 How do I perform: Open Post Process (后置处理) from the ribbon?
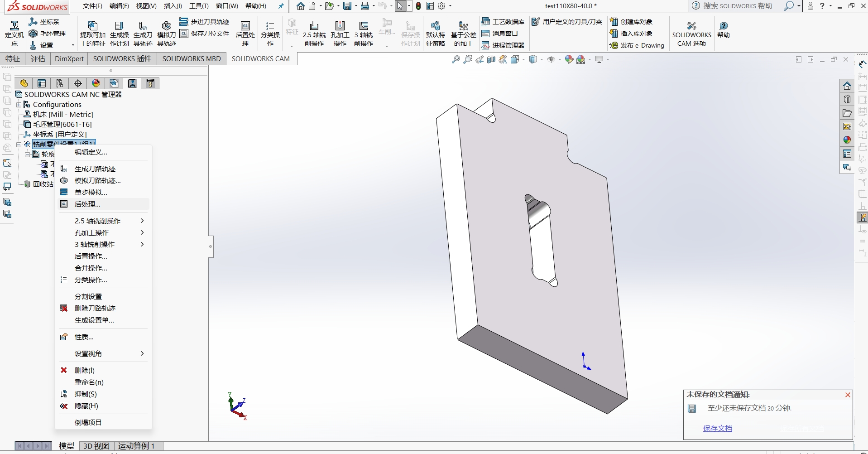click(x=245, y=34)
